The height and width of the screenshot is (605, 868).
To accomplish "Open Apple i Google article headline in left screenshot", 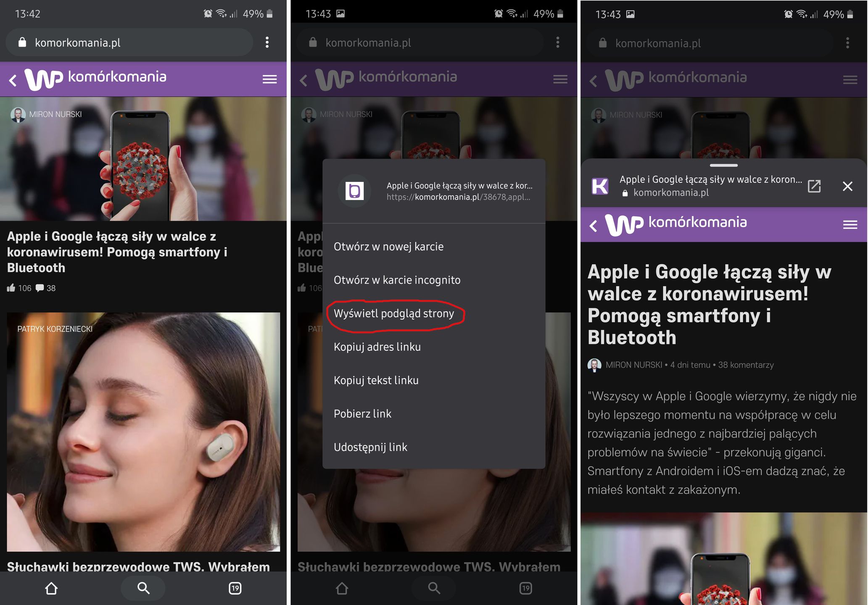I will 117,252.
